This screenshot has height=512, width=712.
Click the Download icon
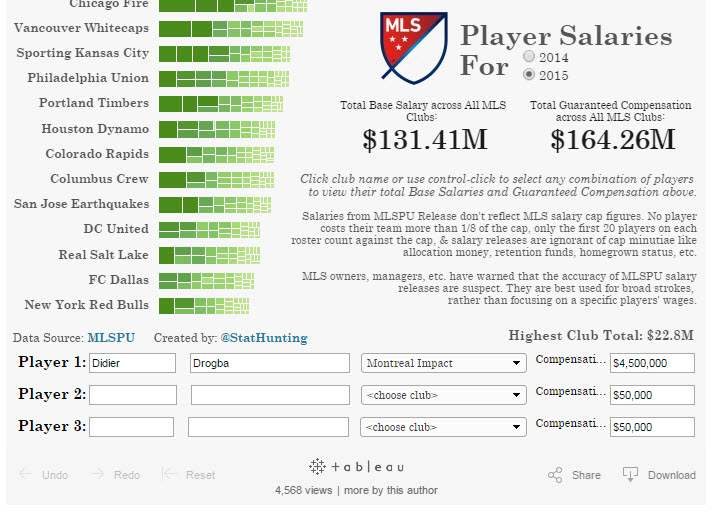point(630,475)
